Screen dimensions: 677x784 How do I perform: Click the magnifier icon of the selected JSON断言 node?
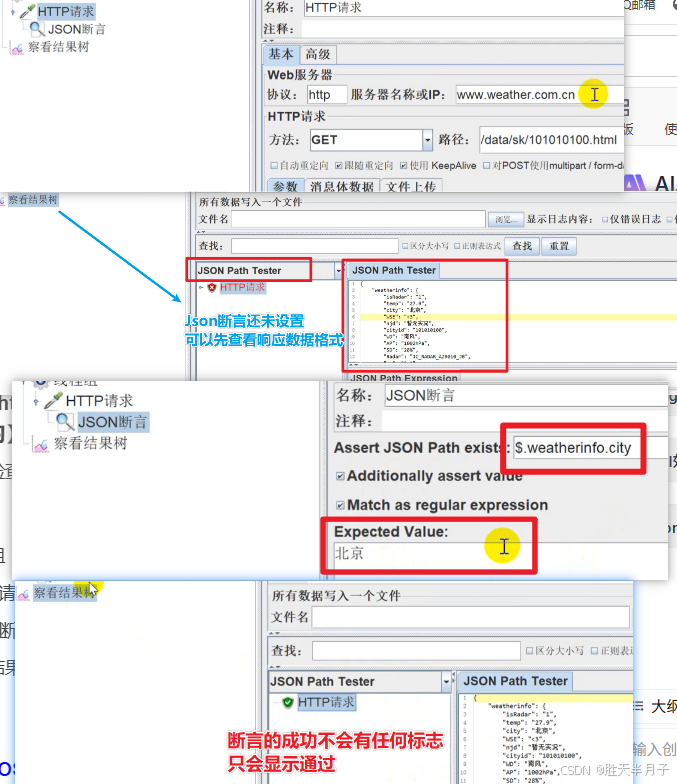point(65,422)
